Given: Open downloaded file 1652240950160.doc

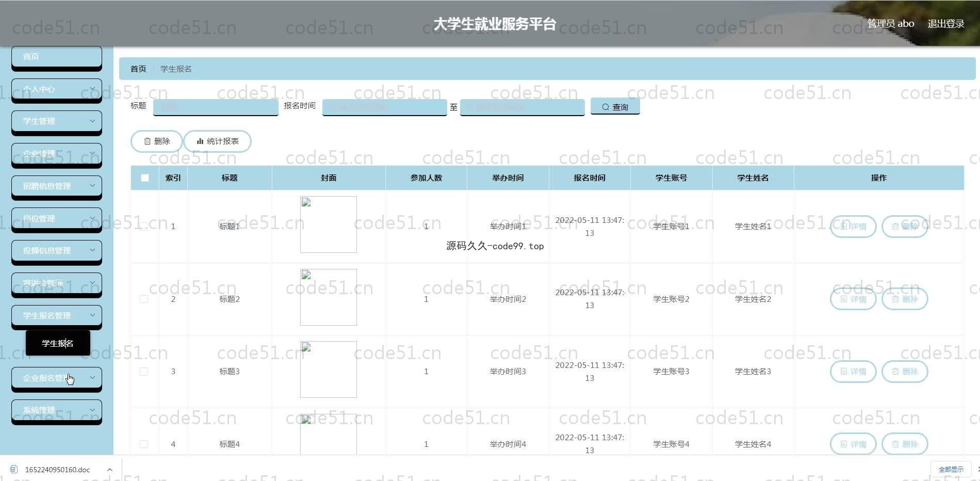Looking at the screenshot, I should pyautogui.click(x=57, y=470).
